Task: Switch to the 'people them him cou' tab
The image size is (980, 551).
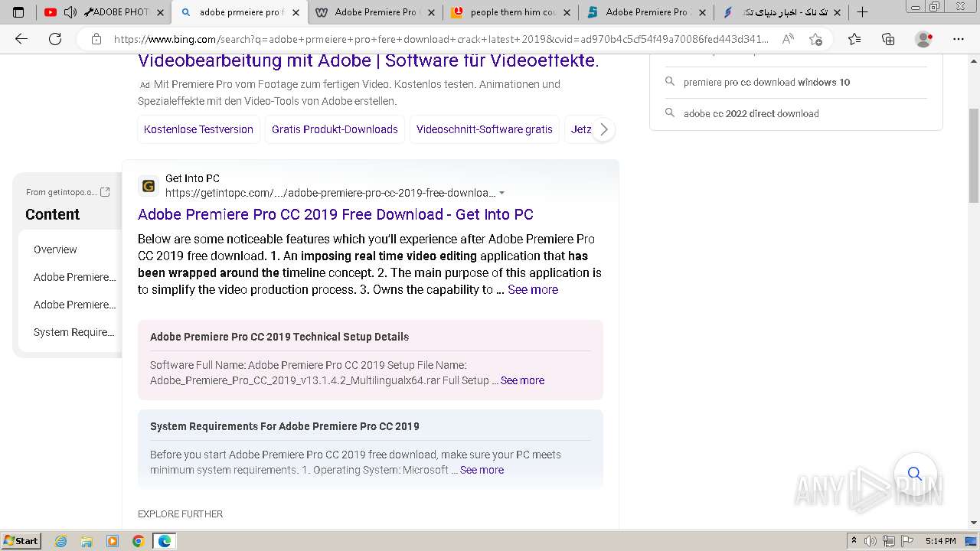Action: pyautogui.click(x=510, y=12)
